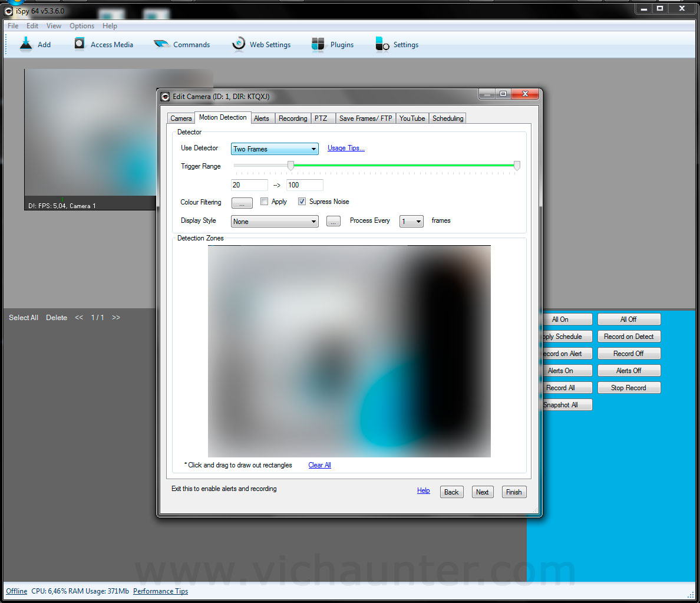The image size is (700, 603).
Task: Click the Trigger Range maximum value field
Action: [x=305, y=185]
